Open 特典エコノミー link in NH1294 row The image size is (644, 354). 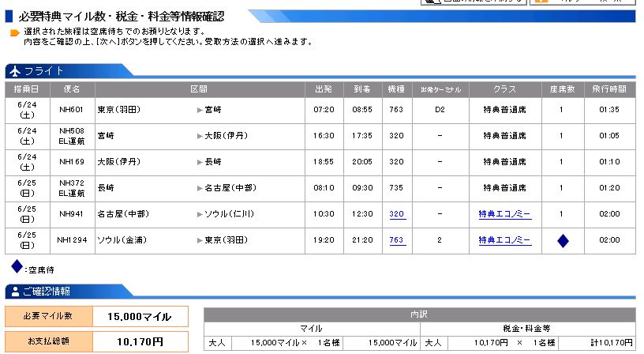(x=505, y=239)
